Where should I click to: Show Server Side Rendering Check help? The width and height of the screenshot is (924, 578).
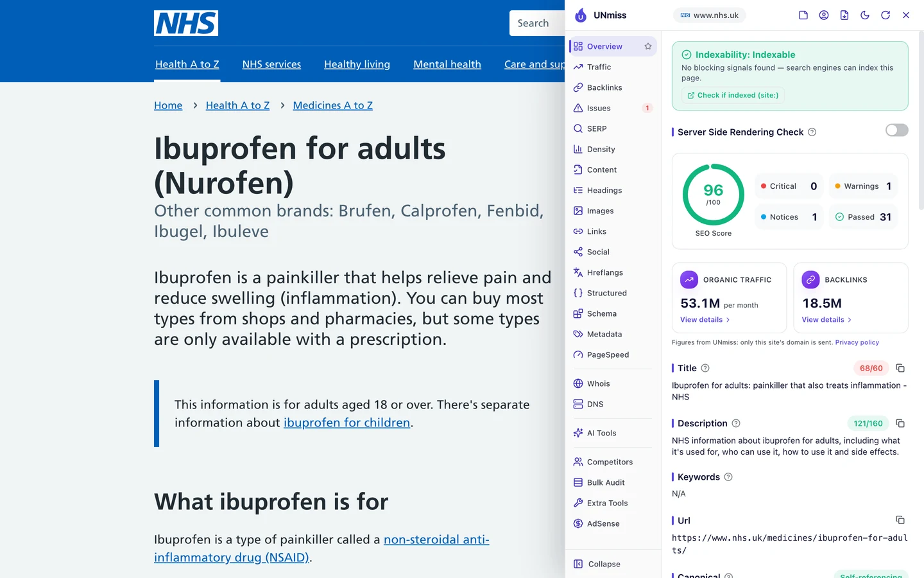(812, 132)
